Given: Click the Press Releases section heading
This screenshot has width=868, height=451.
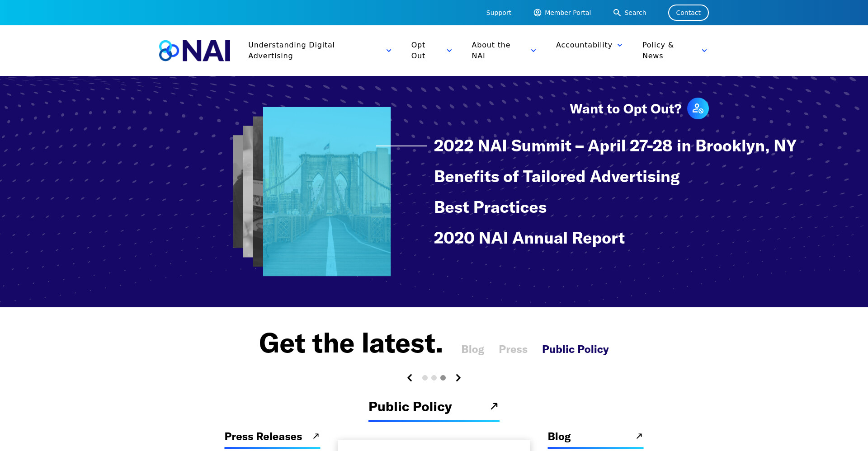Looking at the screenshot, I should pyautogui.click(x=263, y=437).
